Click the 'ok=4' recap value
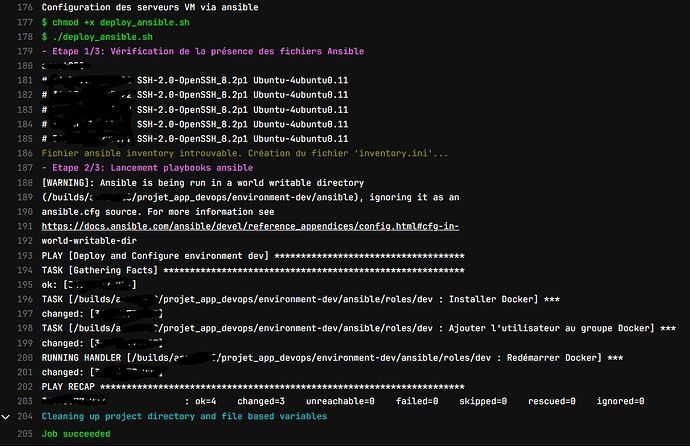Viewport: 690px width, 446px height. click(x=206, y=401)
